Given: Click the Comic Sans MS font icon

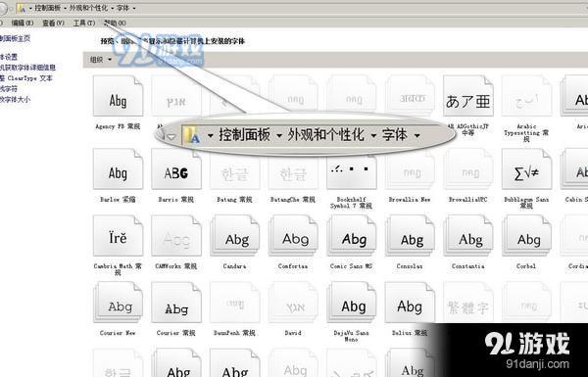Looking at the screenshot, I should pos(352,236).
